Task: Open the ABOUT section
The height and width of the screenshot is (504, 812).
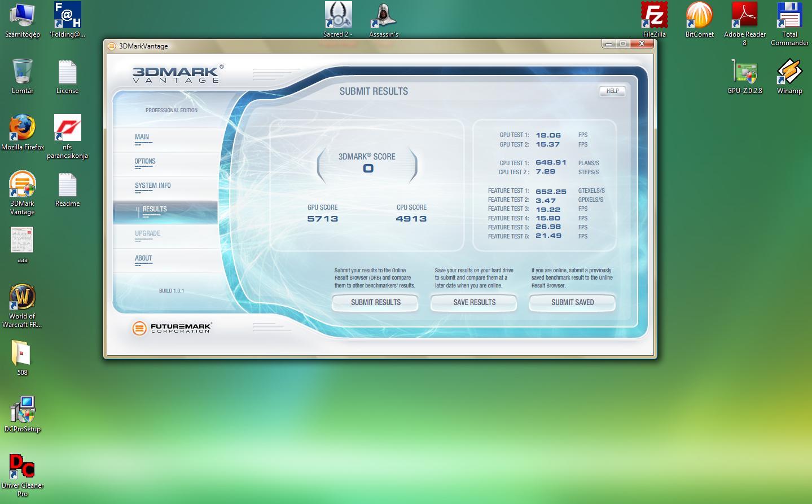Action: (143, 258)
